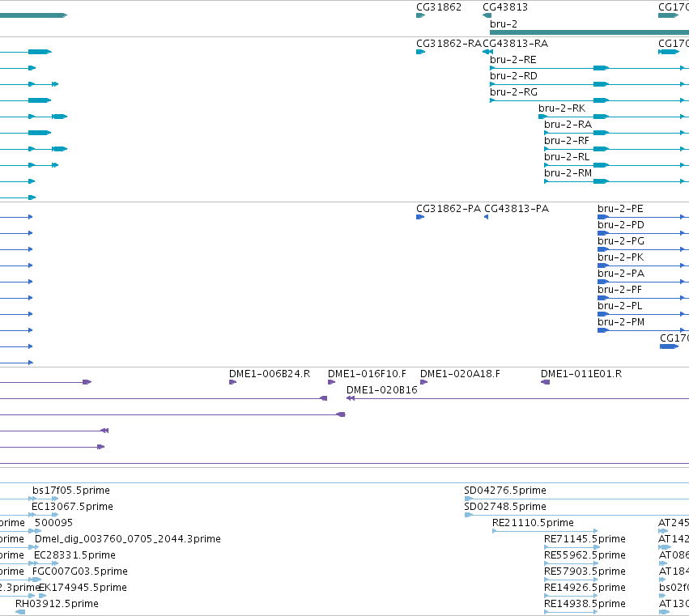Select EST RE57903.5prime
Screen dimensions: 689x616
pyautogui.click(x=585, y=571)
